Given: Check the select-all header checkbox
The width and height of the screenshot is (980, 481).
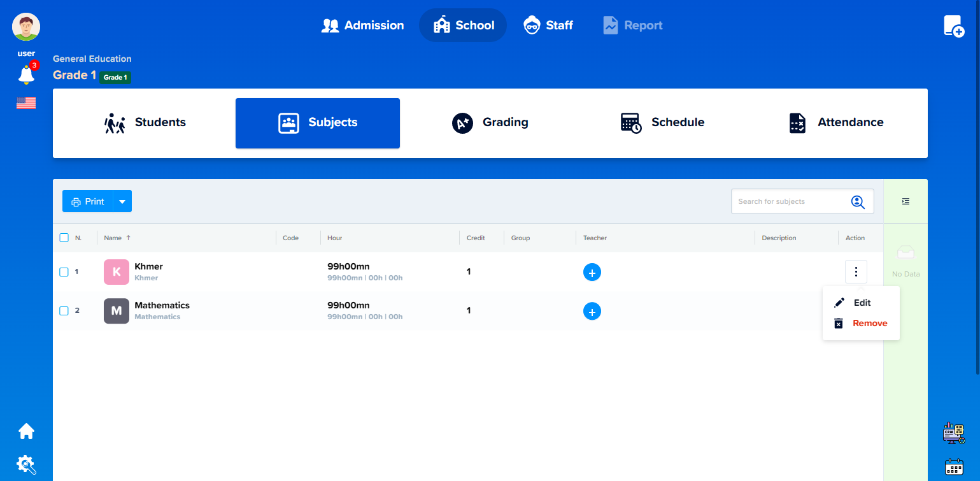Looking at the screenshot, I should 64,238.
